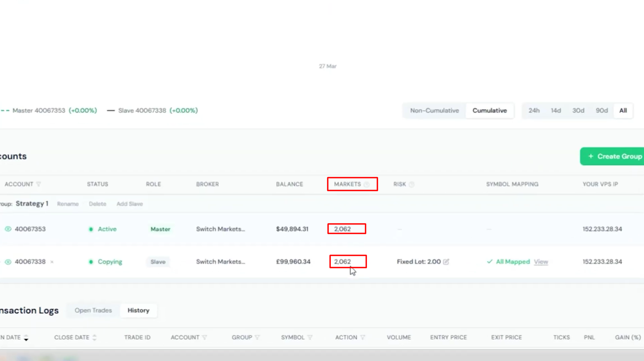Remove slave account 40067338 with x icon
644x361 pixels.
52,262
